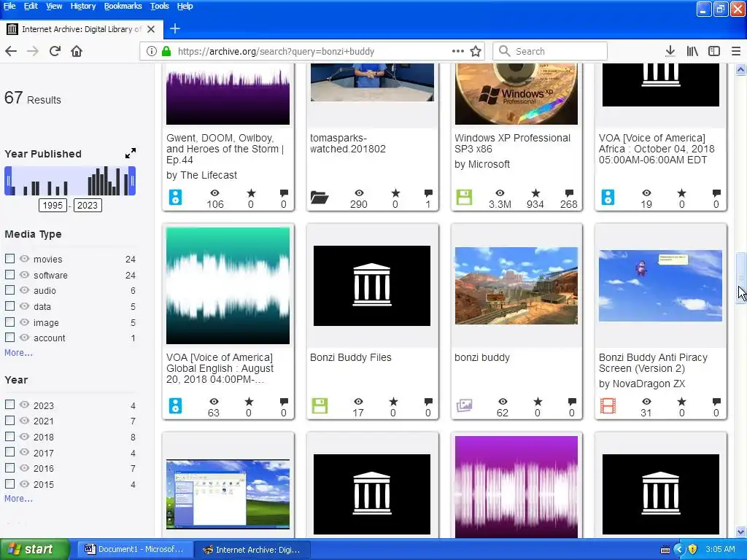Click views eye on Bonzi Buddy Files card
Image resolution: width=747 pixels, height=560 pixels.
358,402
